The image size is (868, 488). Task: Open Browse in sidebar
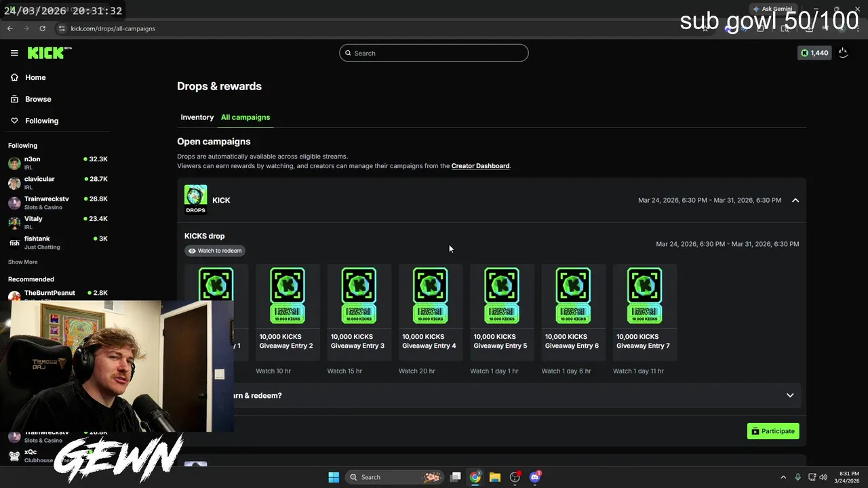[38, 99]
